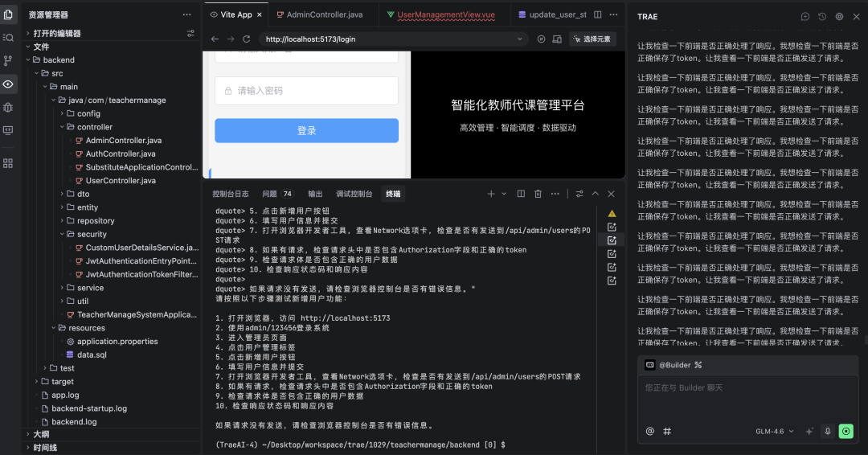
Task: Click the 选择元素 button
Action: 592,39
